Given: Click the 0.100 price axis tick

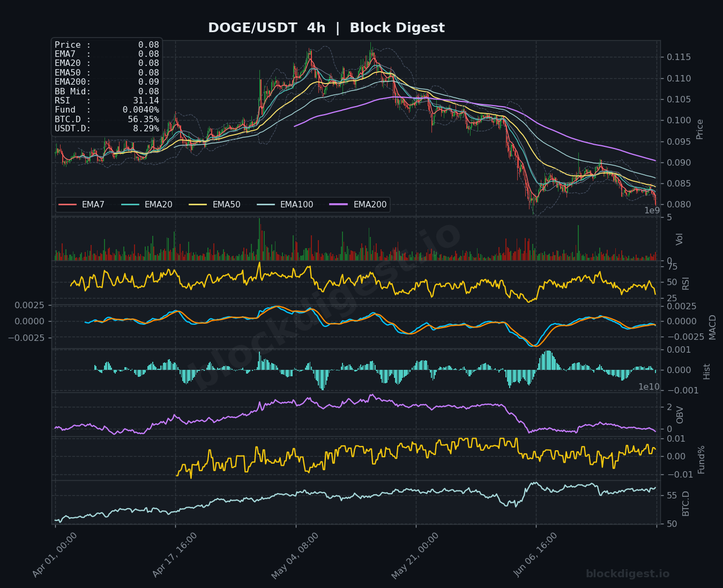Looking at the screenshot, I should 679,121.
